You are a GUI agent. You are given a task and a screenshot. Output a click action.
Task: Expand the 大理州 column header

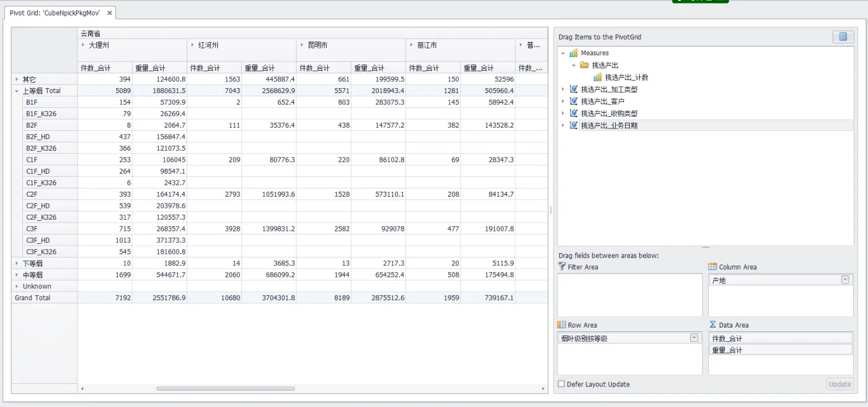[83, 45]
